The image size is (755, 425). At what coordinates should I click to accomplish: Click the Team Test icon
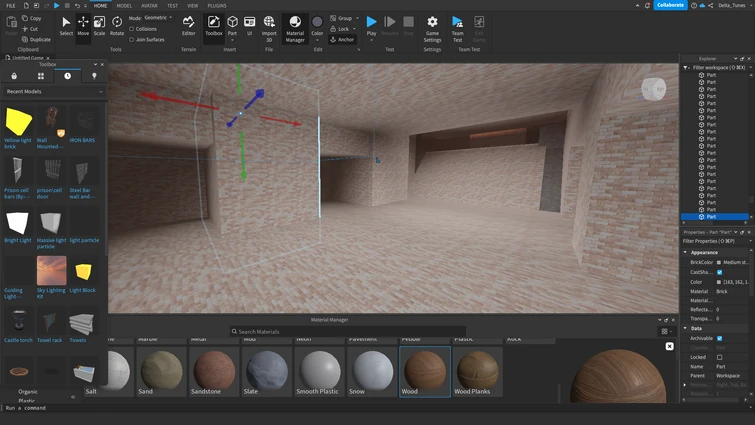tap(457, 25)
